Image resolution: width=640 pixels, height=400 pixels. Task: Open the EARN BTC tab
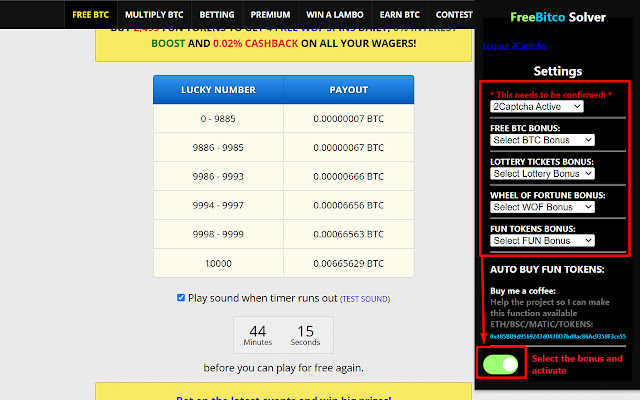[x=400, y=15]
